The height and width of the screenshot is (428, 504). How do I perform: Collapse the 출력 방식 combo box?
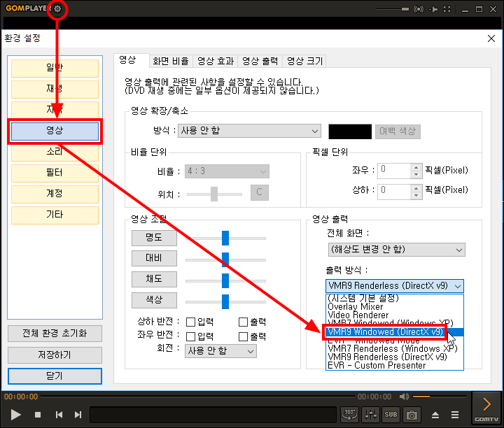pos(395,286)
